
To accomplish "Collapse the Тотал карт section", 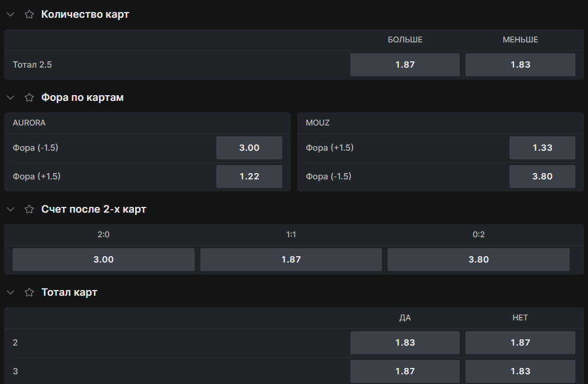I will click(10, 292).
